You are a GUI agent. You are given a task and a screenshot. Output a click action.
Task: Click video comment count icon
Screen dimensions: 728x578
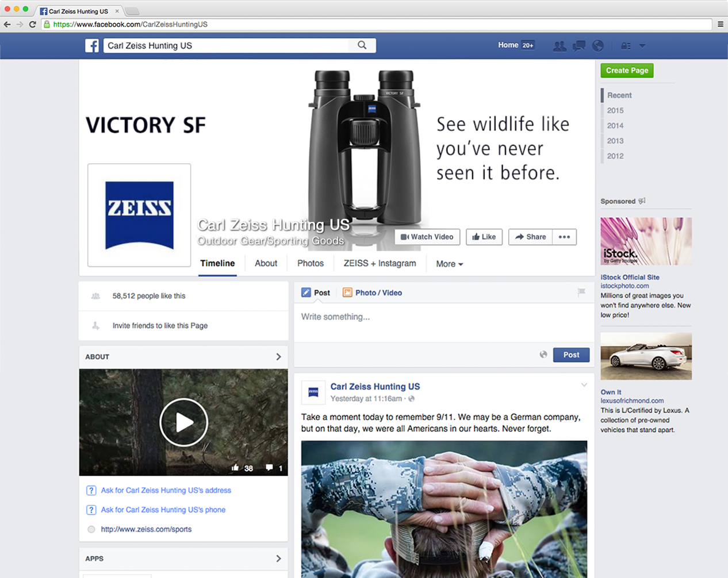pos(269,468)
